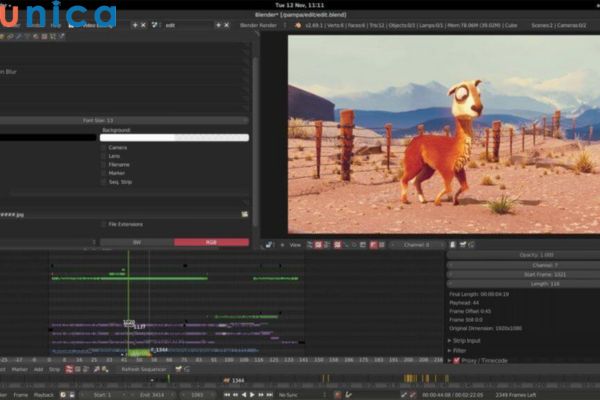600x400 pixels.
Task: Delete the current screen layout
Action: coord(143,25)
